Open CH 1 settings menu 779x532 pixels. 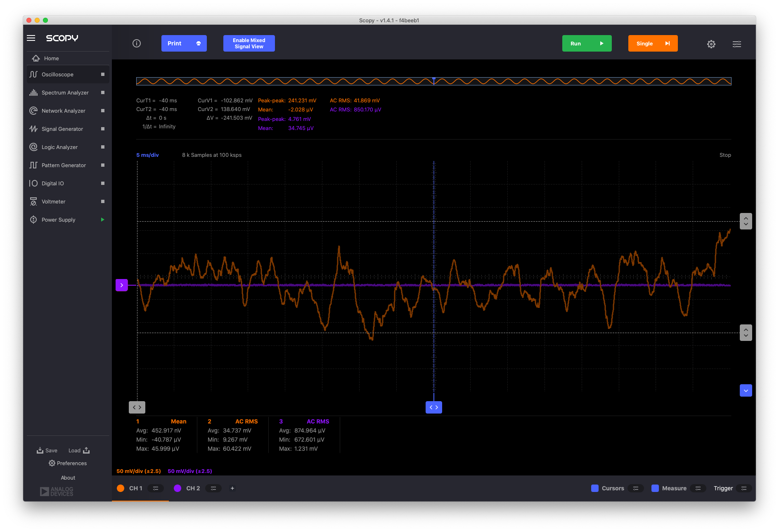click(156, 488)
